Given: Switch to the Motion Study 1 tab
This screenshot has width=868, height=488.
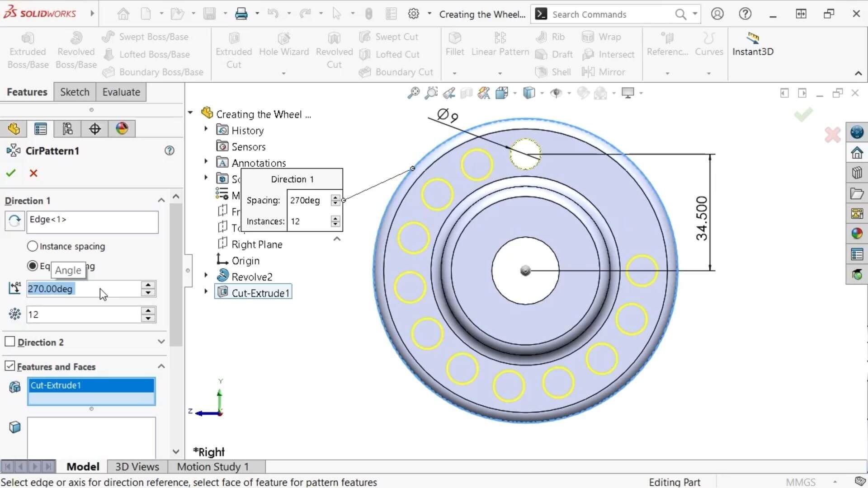Looking at the screenshot, I should [212, 467].
